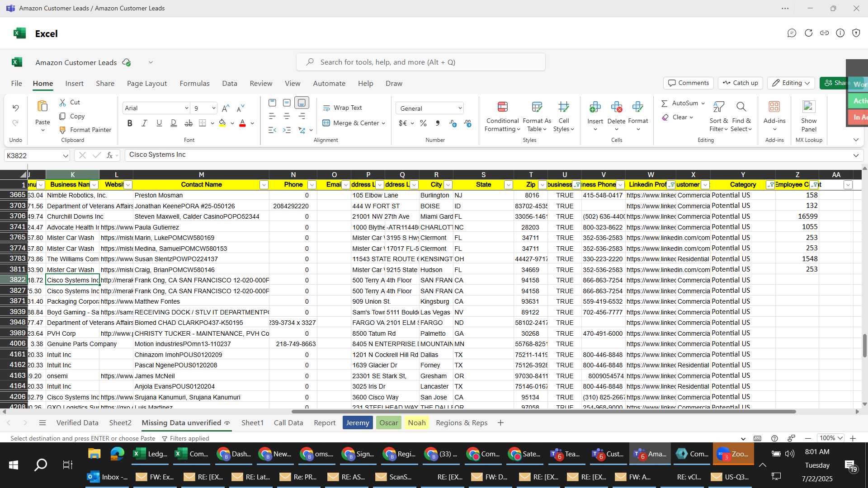Open the Formulas ribbon tab
This screenshot has width=868, height=488.
coord(194,84)
